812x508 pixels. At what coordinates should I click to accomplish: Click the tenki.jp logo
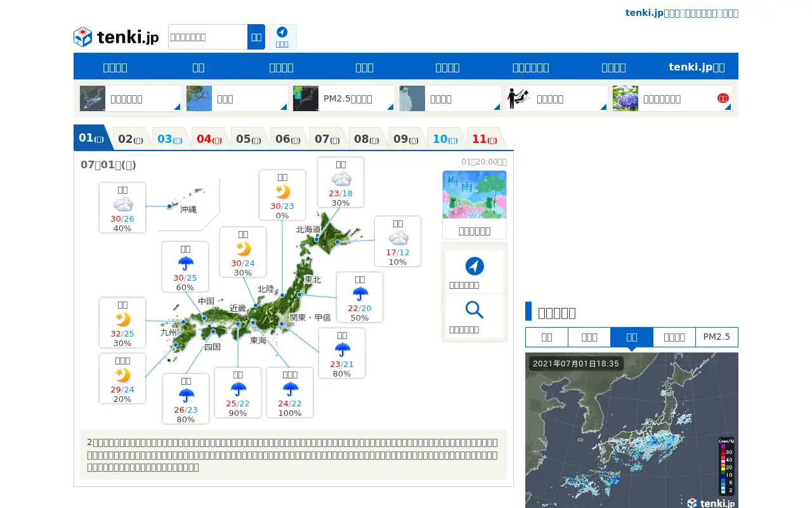tap(116, 37)
